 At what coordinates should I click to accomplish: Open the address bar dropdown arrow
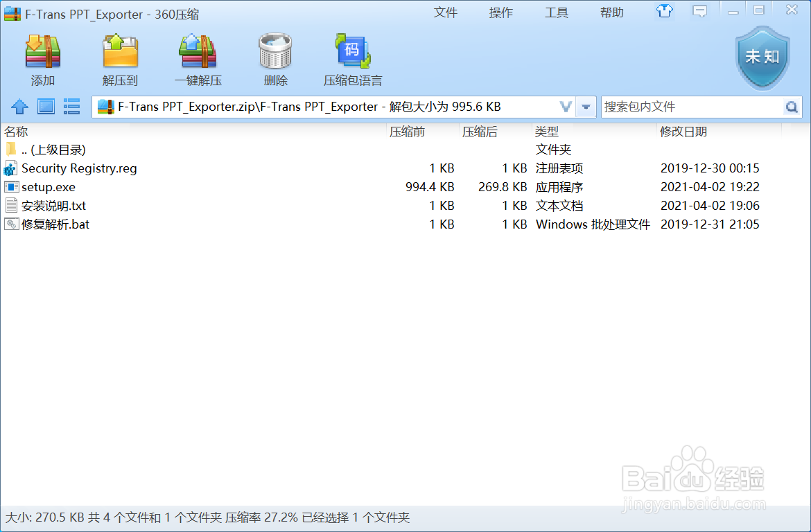tap(586, 107)
